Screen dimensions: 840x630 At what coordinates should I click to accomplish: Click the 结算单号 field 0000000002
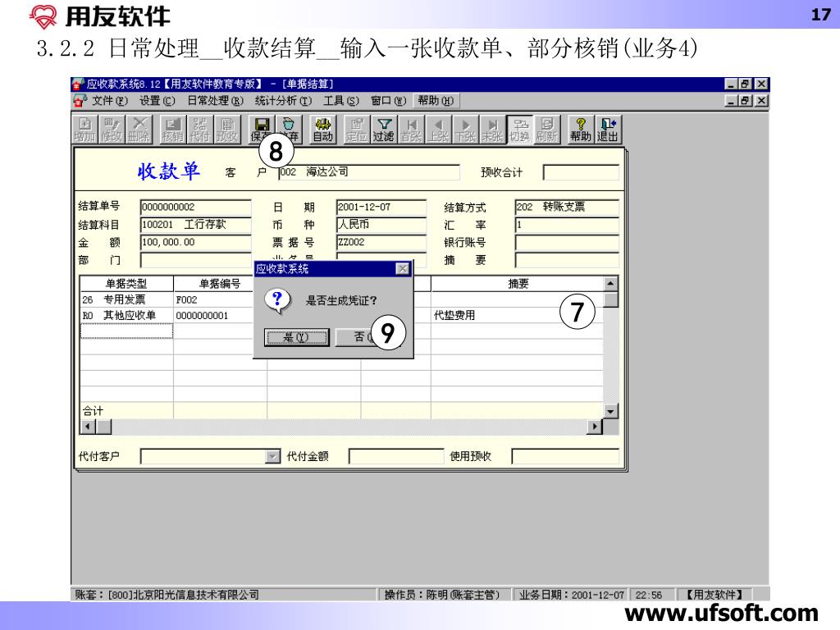[x=195, y=207]
